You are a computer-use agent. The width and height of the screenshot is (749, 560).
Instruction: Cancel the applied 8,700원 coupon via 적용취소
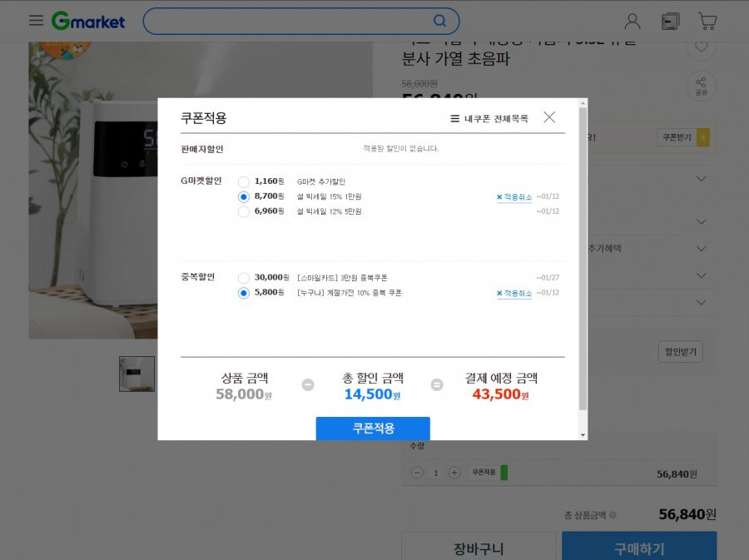click(x=514, y=196)
